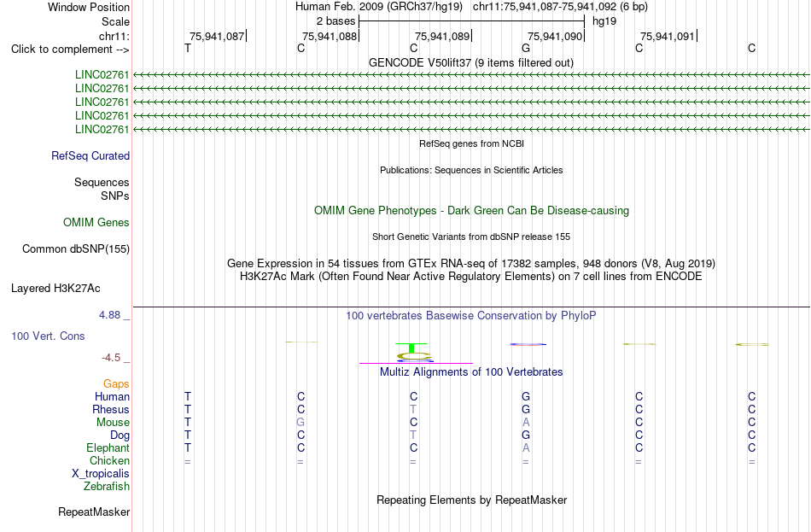This screenshot has width=811, height=532.
Task: Open 'Short Genetic Variants from dbSNP release 155'
Action: coord(471,237)
